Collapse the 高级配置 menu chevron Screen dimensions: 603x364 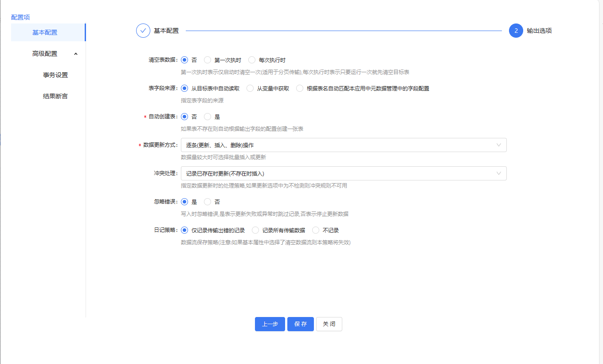pos(76,54)
